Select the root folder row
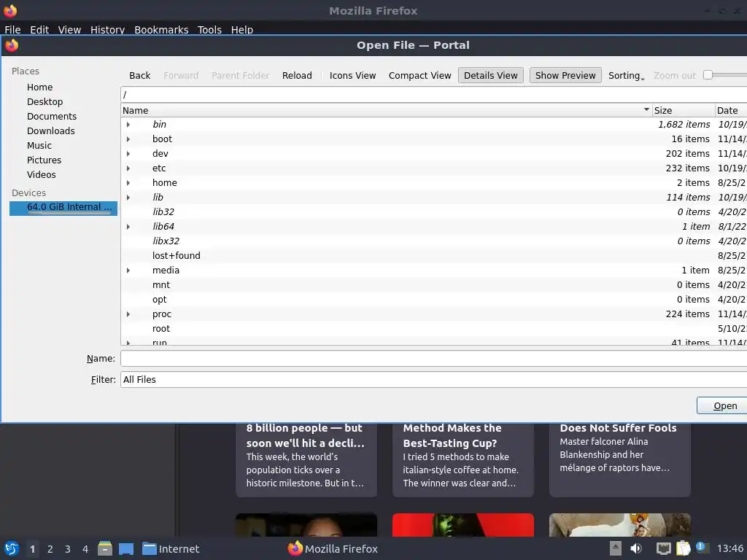 (433, 329)
